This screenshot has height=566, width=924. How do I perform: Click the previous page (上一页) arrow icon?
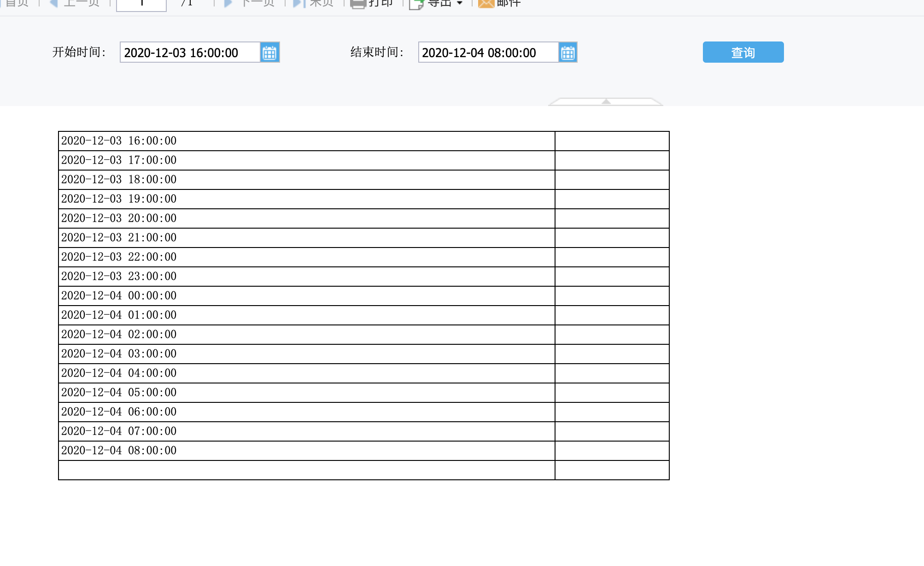point(53,3)
